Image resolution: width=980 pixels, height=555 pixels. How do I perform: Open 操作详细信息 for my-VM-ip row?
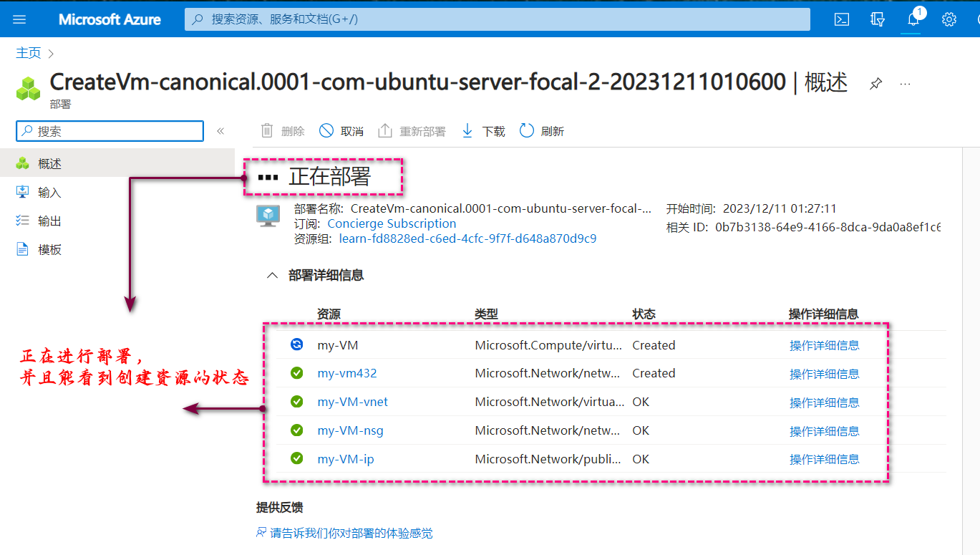tap(825, 459)
